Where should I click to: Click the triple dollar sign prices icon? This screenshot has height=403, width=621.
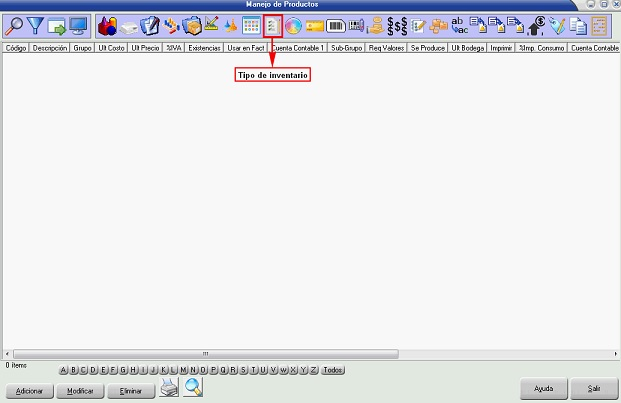coord(397,26)
